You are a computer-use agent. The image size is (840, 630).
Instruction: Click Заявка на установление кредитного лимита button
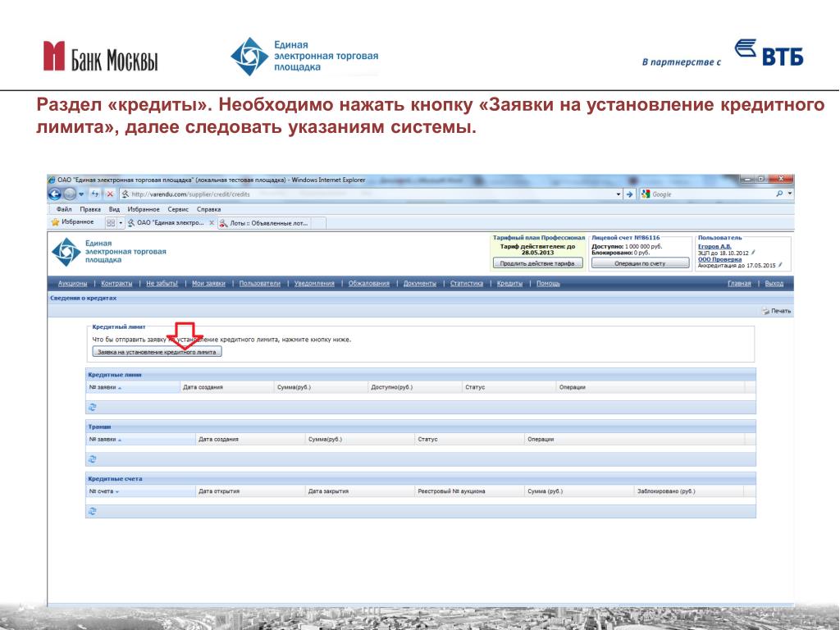coord(157,352)
